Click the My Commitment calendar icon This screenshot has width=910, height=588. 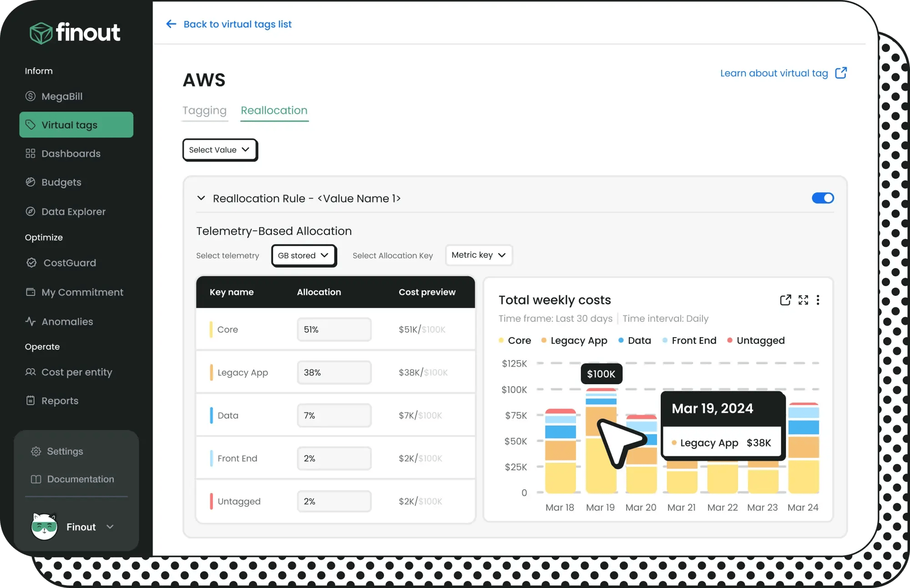click(x=30, y=292)
